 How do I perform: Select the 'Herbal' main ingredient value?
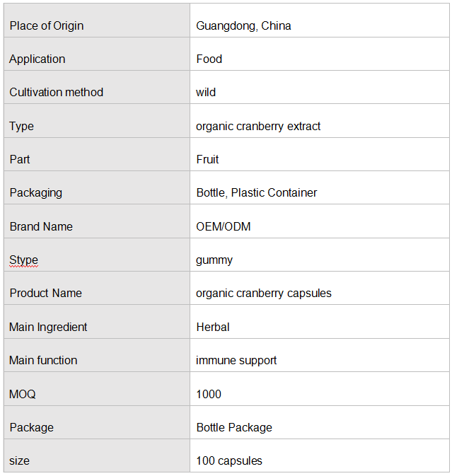213,327
